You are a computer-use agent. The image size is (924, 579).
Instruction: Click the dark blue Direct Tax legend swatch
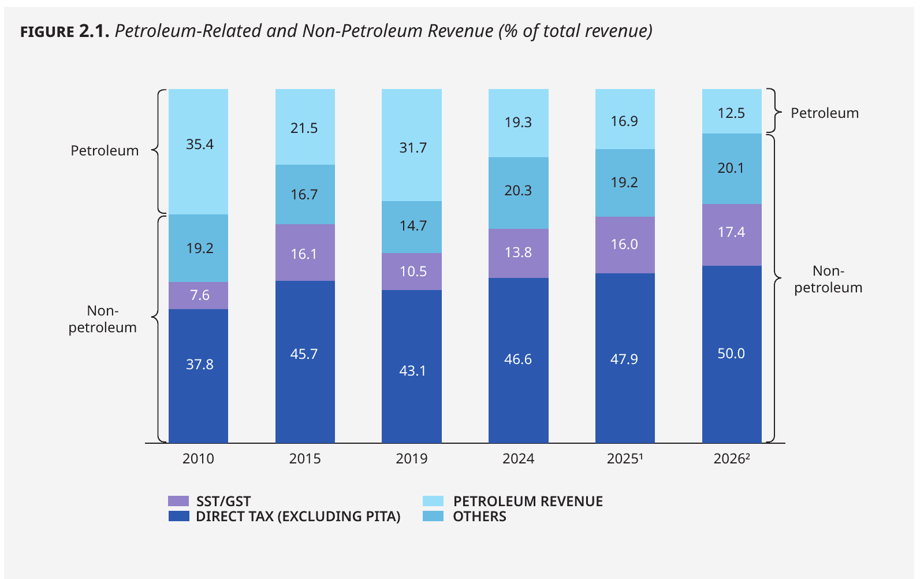point(178,516)
